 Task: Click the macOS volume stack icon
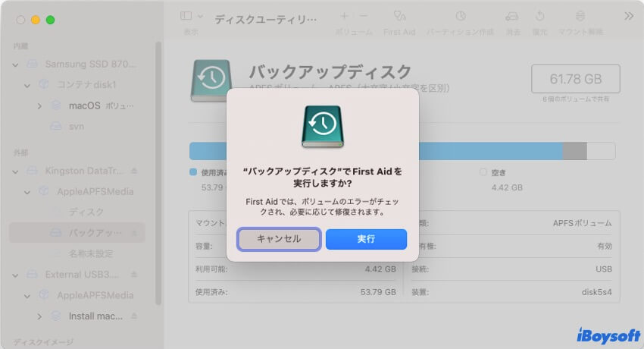coord(56,105)
